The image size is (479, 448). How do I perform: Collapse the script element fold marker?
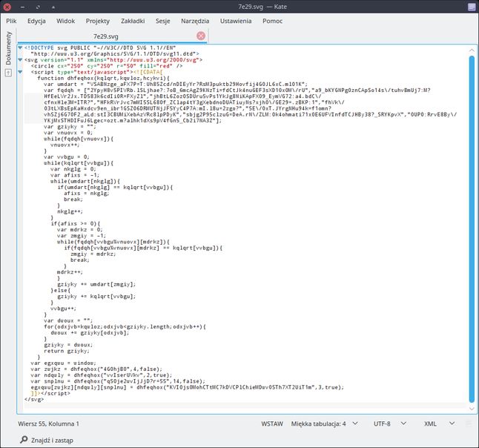(x=20, y=72)
